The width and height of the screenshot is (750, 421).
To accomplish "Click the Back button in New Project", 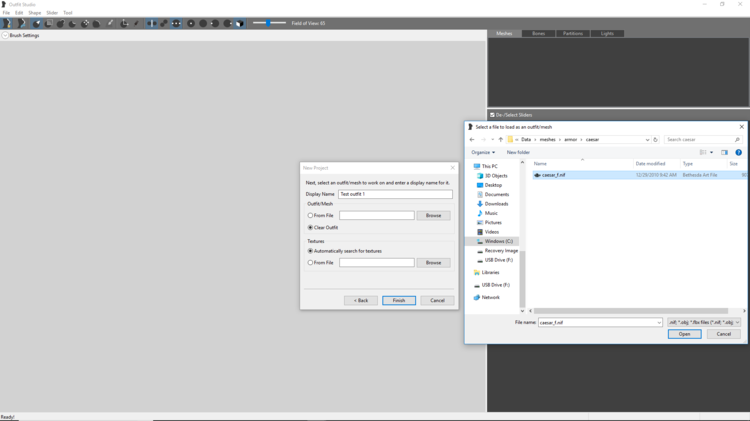I will (x=361, y=300).
